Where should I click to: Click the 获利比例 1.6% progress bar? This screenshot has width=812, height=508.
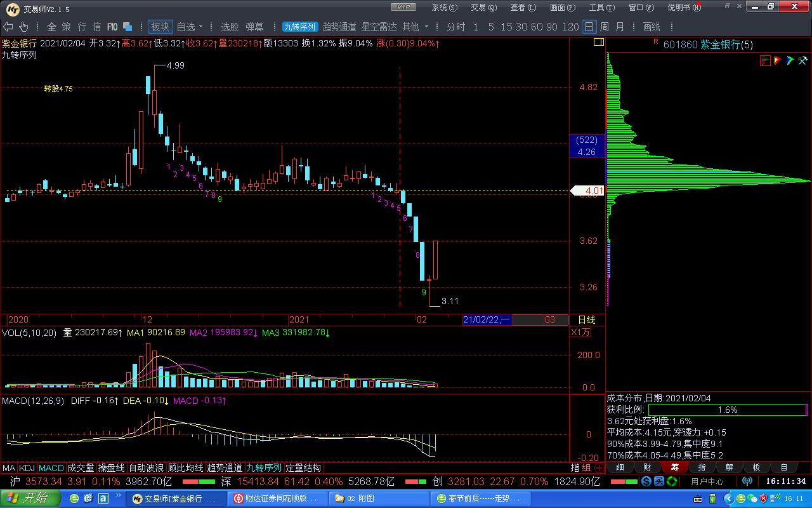[727, 410]
